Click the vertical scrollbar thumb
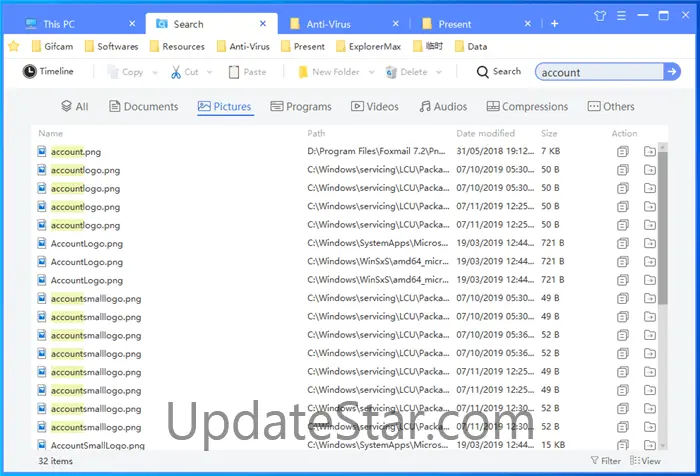700x476 pixels. (663, 228)
